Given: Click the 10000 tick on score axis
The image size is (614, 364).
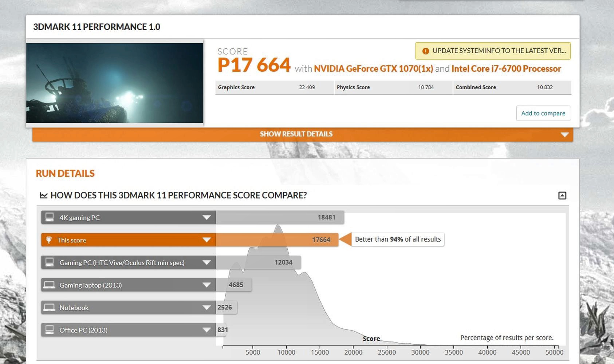Looking at the screenshot, I should tap(286, 352).
